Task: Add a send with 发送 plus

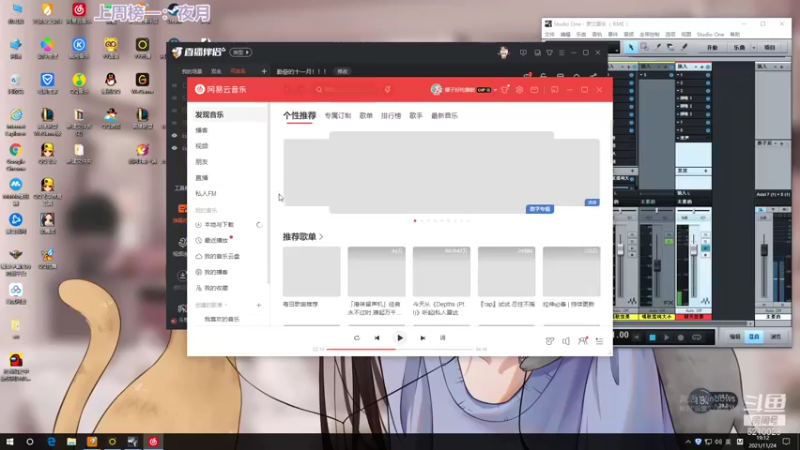Action: tap(706, 171)
